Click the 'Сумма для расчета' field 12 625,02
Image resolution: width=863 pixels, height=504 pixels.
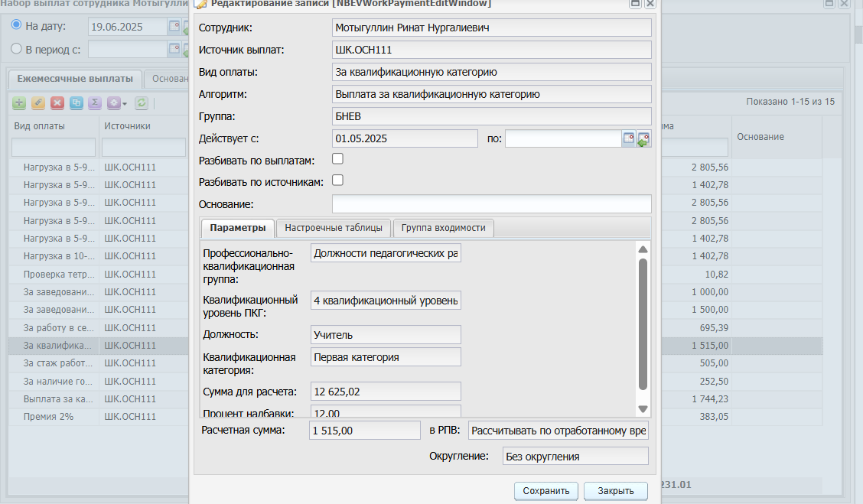386,392
